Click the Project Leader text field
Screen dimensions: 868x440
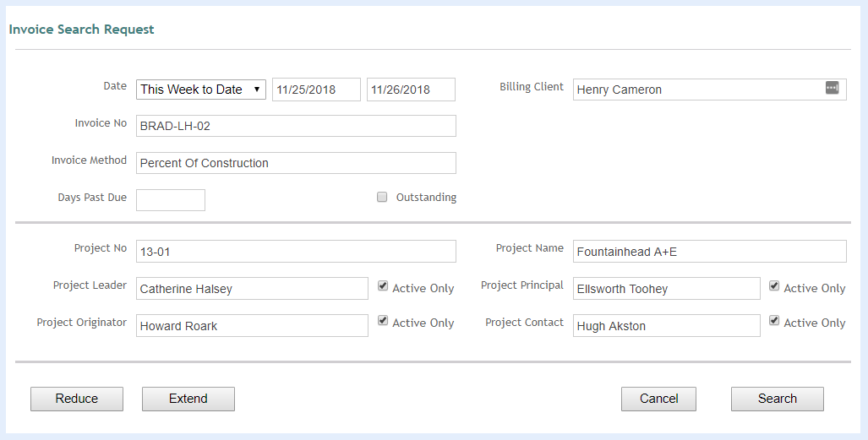coord(252,288)
